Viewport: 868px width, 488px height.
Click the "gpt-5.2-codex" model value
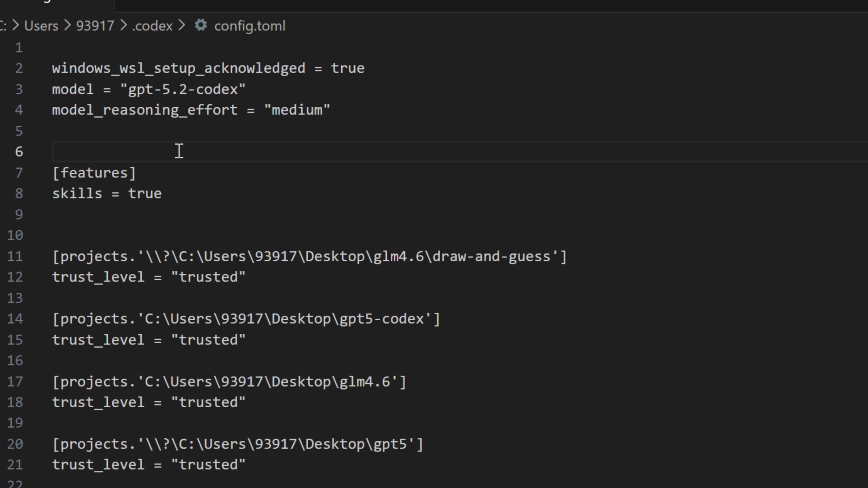[183, 90]
